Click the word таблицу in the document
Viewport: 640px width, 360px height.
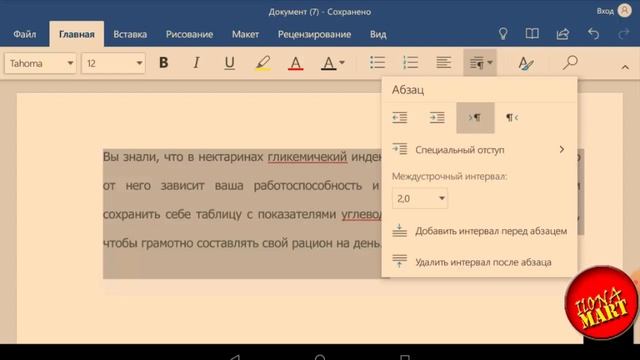[x=219, y=215]
